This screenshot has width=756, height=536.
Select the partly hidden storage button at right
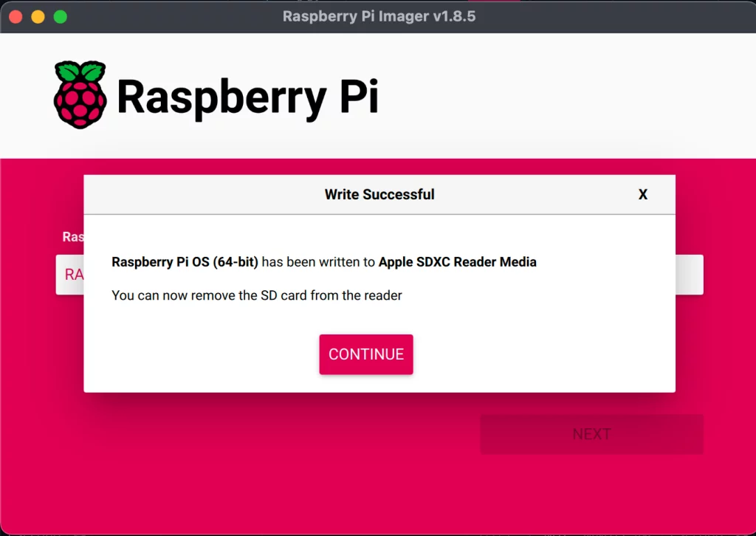point(689,275)
